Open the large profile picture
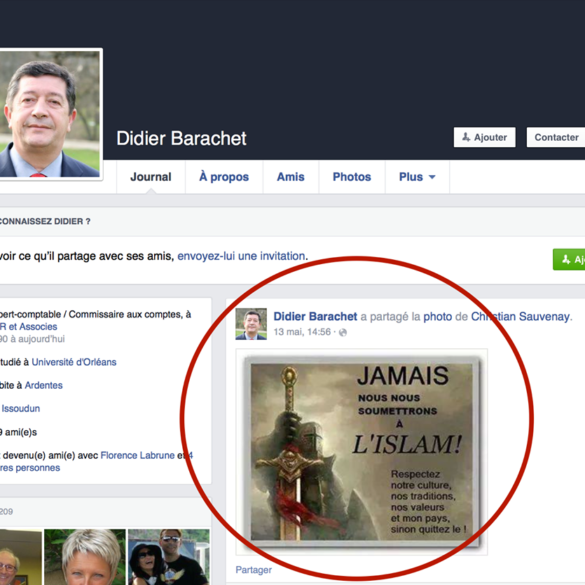 coord(50,114)
